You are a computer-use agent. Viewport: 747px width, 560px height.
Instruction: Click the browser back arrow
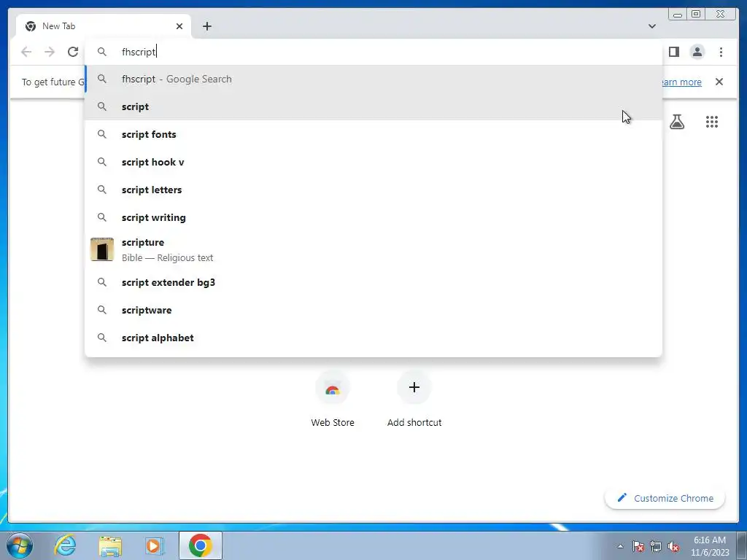(26, 52)
